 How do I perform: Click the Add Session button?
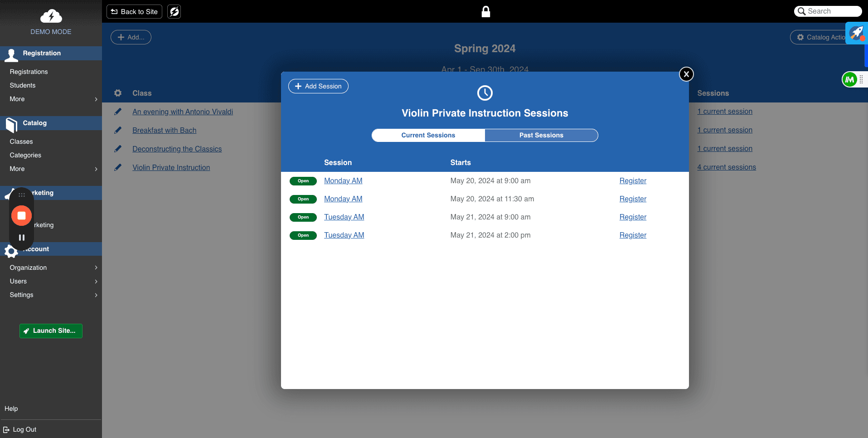pos(318,86)
